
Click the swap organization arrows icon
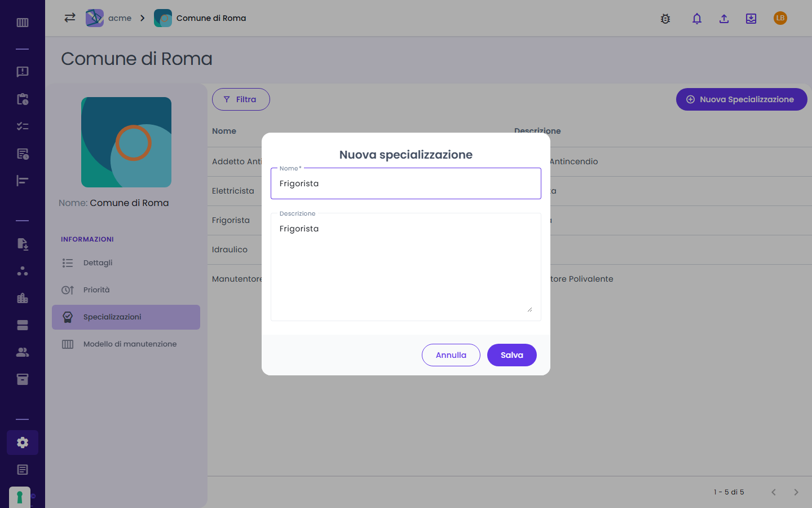(x=70, y=17)
